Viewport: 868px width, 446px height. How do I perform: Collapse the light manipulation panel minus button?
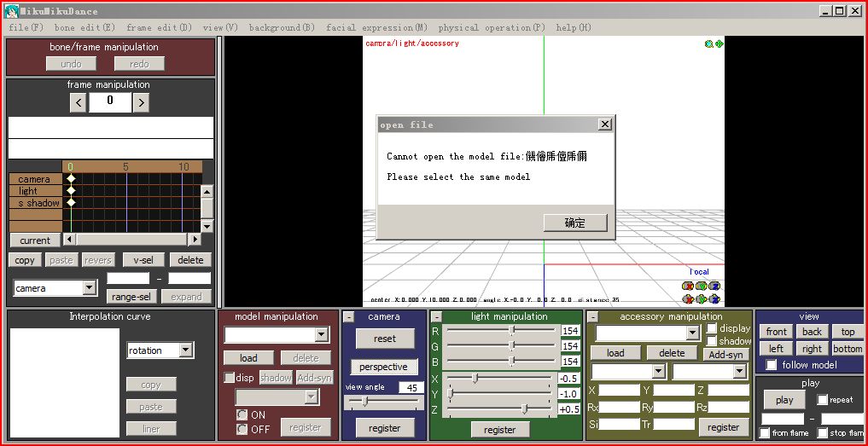click(436, 317)
